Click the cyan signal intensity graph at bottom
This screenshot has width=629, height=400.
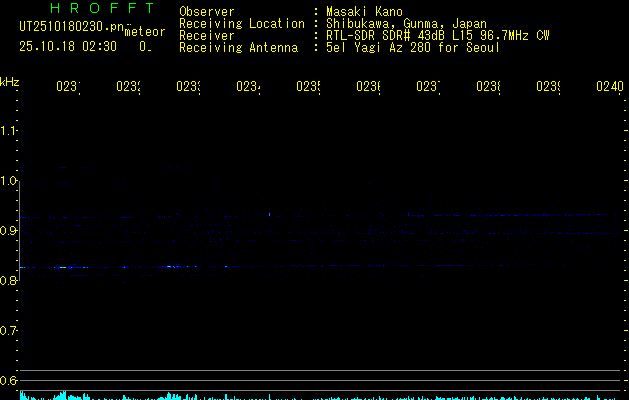pos(321,396)
